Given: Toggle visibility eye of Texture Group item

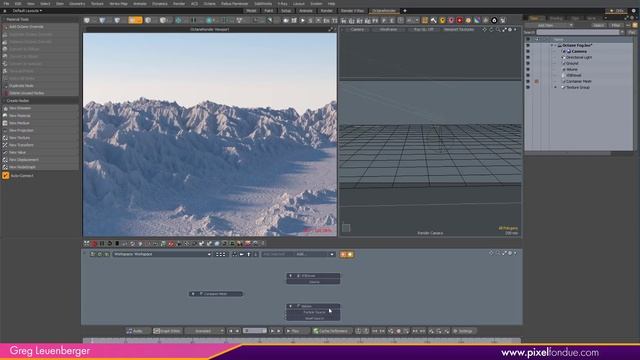Looking at the screenshot, I should (528, 87).
